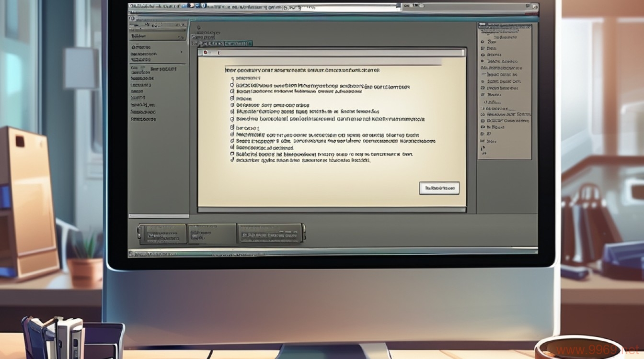
Task: Click the only button in the dialog
Action: [x=439, y=188]
